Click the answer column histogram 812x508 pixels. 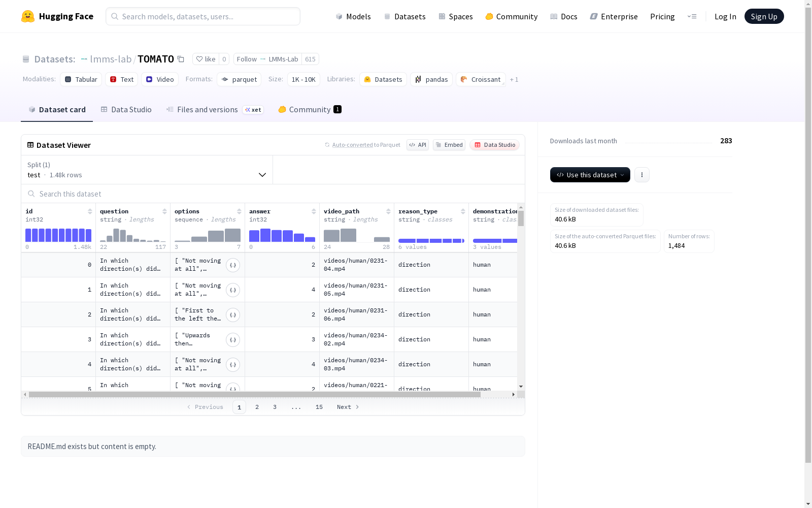282,235
